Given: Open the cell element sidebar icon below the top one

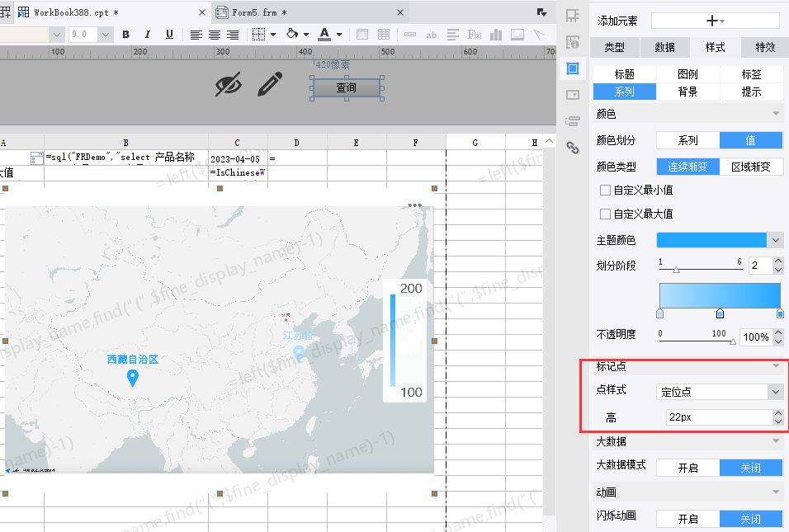Looking at the screenshot, I should click(x=573, y=42).
